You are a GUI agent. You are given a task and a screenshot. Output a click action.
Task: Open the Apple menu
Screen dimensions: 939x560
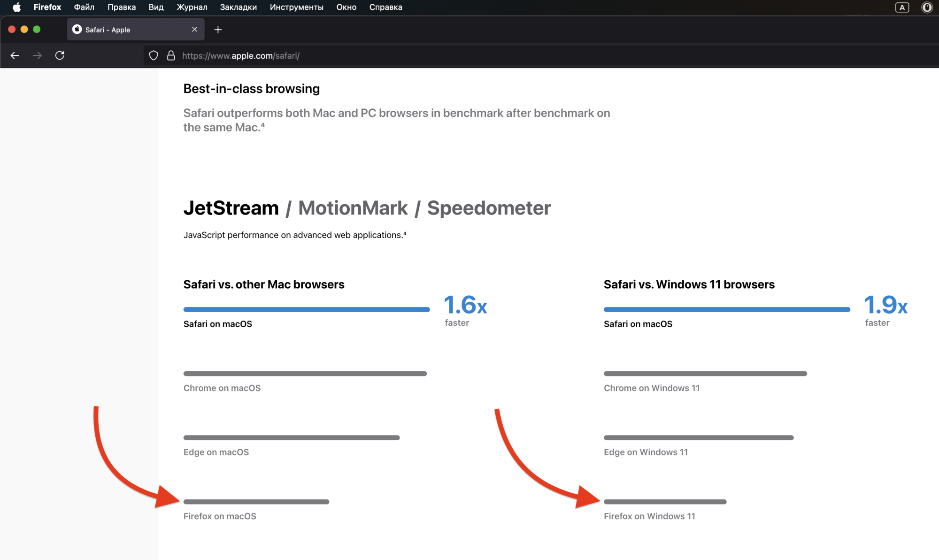16,7
